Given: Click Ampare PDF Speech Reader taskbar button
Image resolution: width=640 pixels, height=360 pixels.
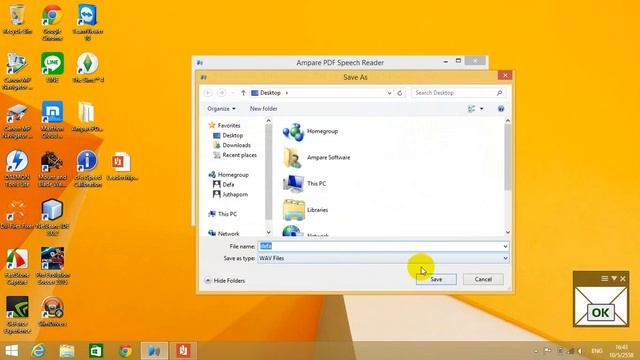Looking at the screenshot, I should pyautogui.click(x=154, y=351).
